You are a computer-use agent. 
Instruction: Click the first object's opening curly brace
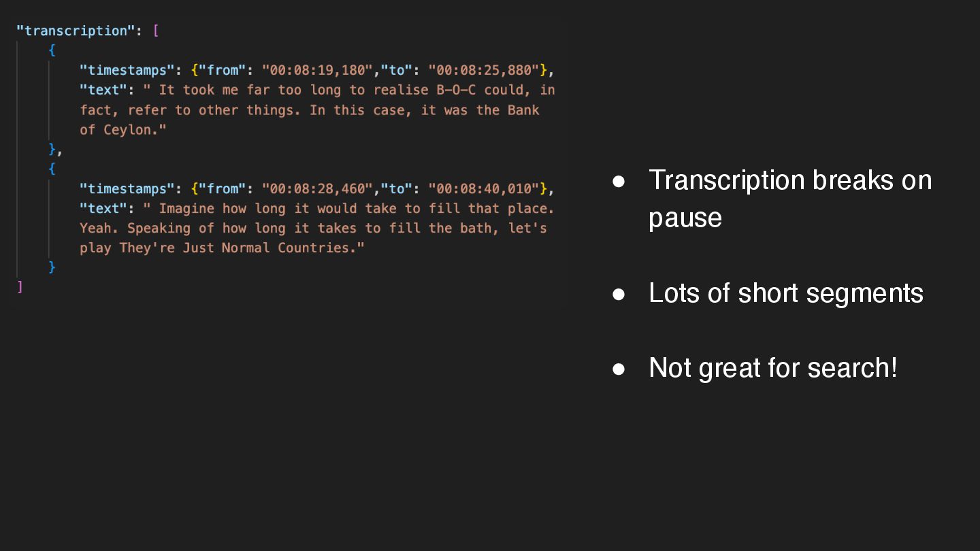coord(52,50)
